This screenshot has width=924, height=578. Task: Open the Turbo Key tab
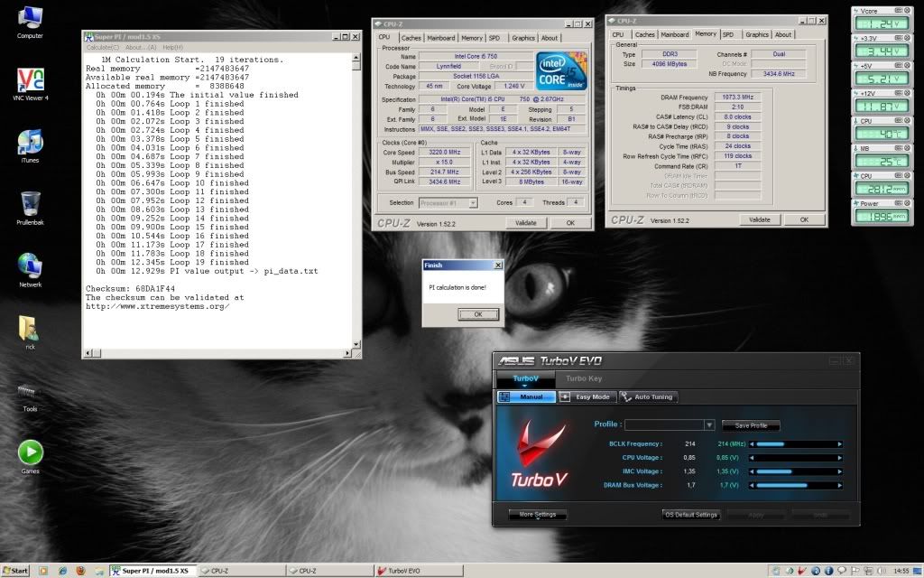pyautogui.click(x=584, y=378)
